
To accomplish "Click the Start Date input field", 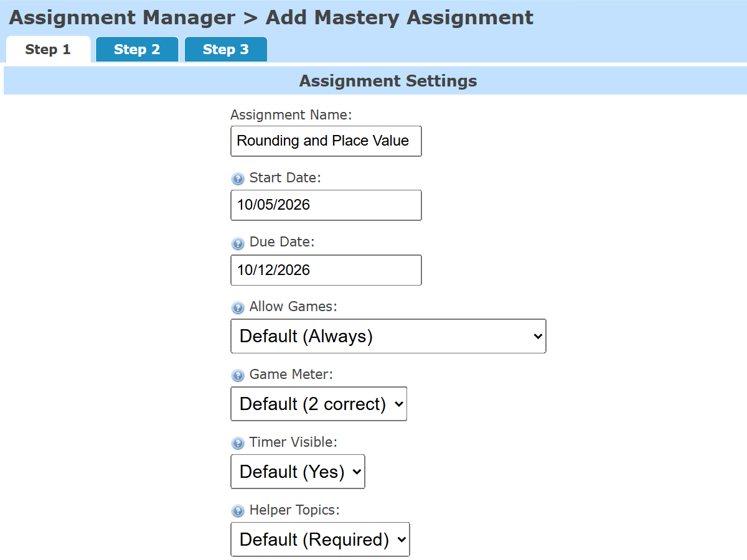I will 326,205.
